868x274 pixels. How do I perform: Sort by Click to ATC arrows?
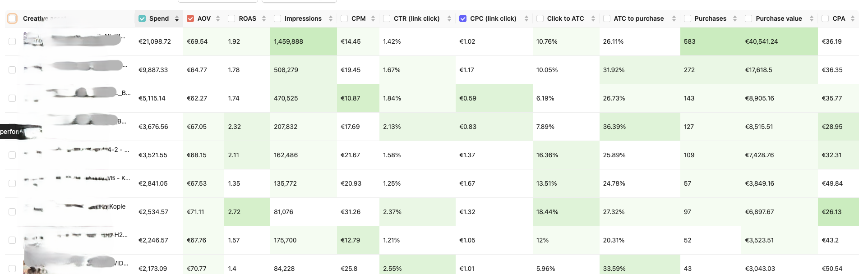click(x=593, y=18)
